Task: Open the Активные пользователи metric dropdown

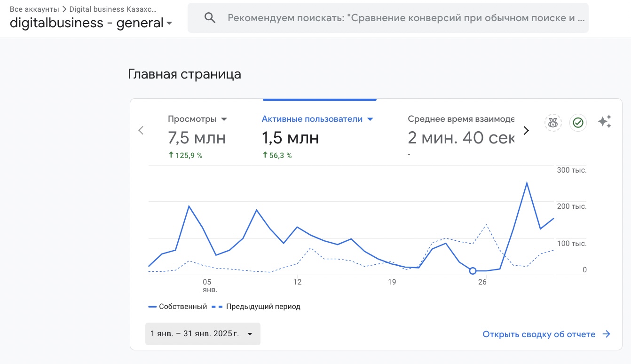Action: point(317,119)
